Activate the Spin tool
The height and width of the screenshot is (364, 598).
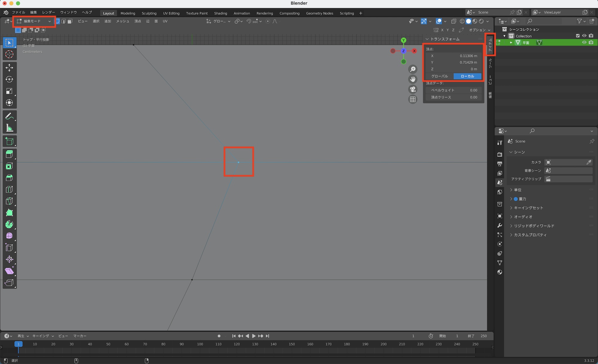click(x=10, y=224)
